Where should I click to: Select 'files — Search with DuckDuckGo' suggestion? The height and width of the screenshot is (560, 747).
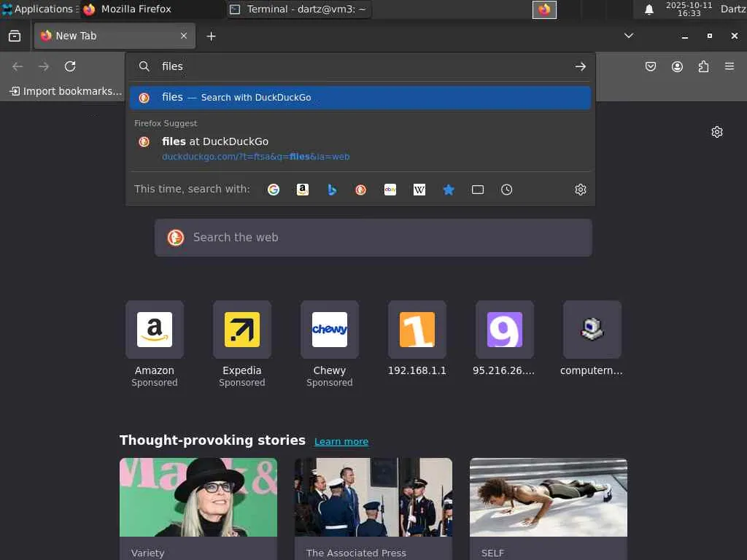click(360, 98)
